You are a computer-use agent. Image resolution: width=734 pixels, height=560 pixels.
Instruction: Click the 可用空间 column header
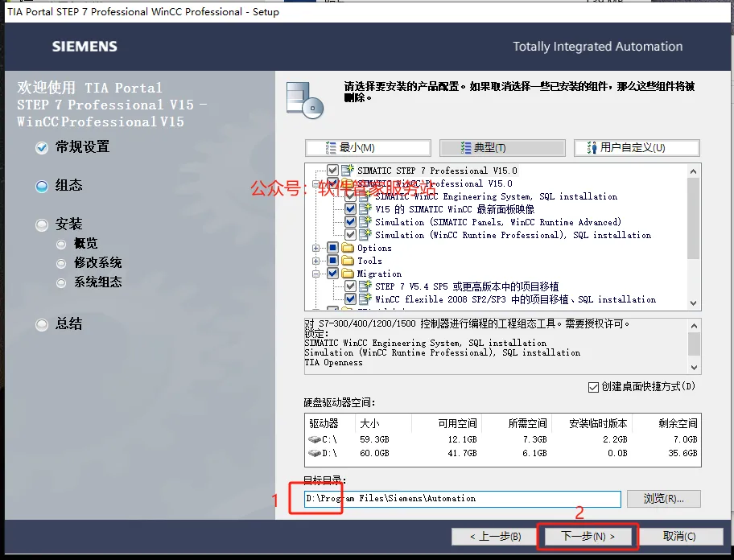457,424
